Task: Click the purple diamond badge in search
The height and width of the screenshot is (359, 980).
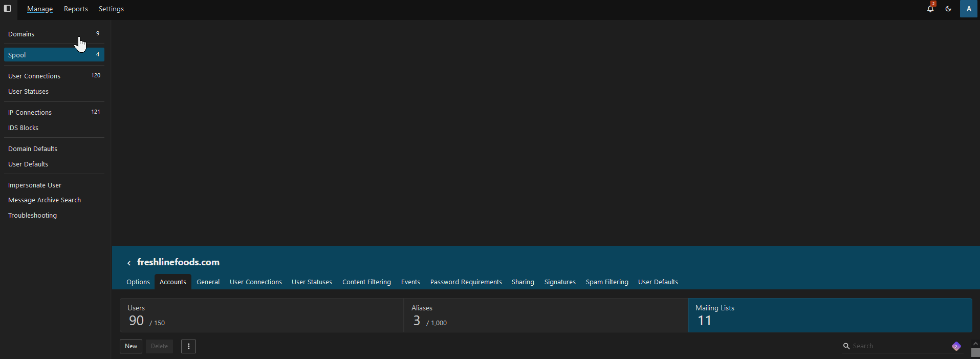Action: (x=956, y=346)
